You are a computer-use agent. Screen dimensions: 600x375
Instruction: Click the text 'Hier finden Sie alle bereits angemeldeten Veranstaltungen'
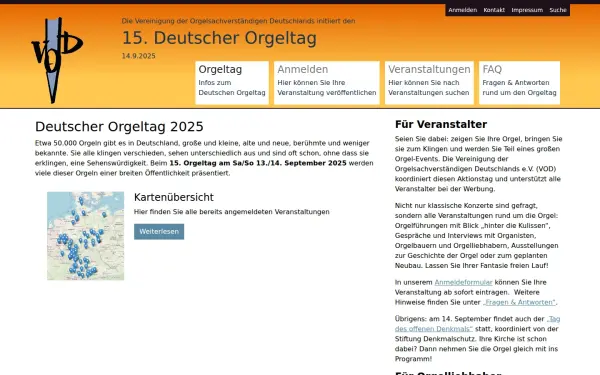coord(232,212)
